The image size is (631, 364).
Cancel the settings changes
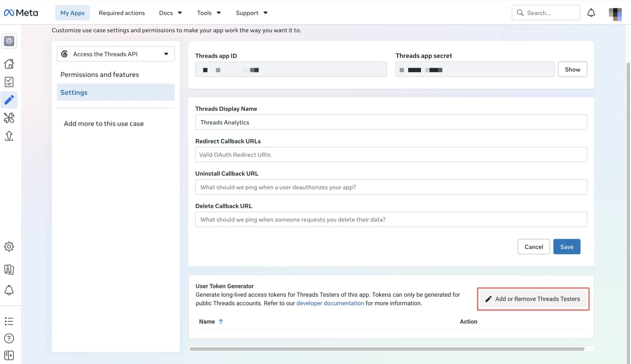533,247
